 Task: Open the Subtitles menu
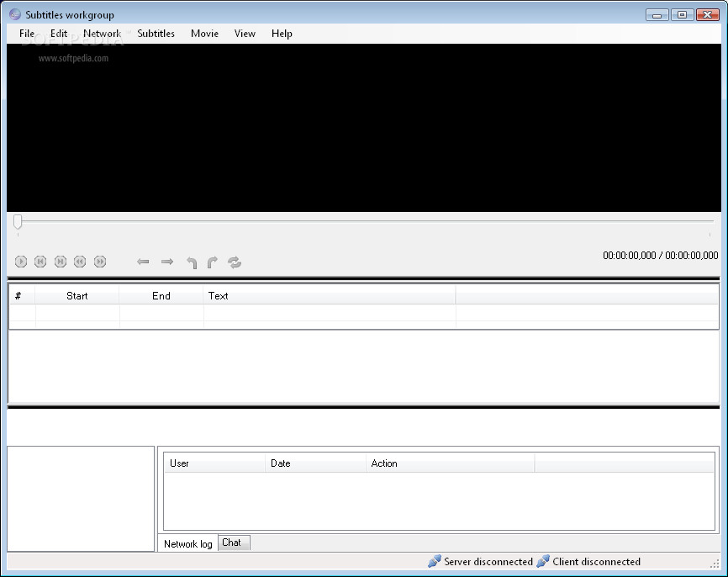coord(156,34)
